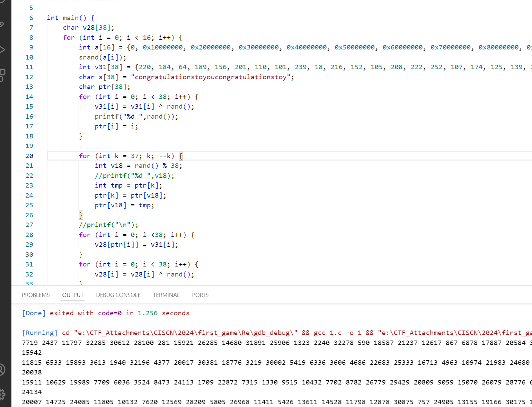Open the Manage gear menu

pyautogui.click(x=2, y=394)
